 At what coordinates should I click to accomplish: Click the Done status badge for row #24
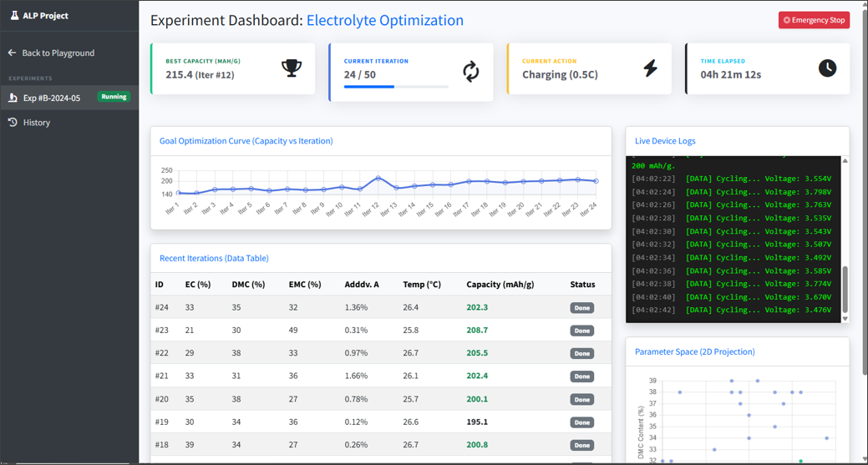tap(581, 308)
